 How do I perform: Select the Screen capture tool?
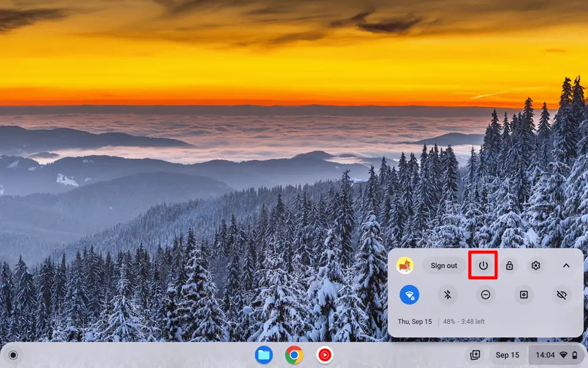[x=523, y=295]
